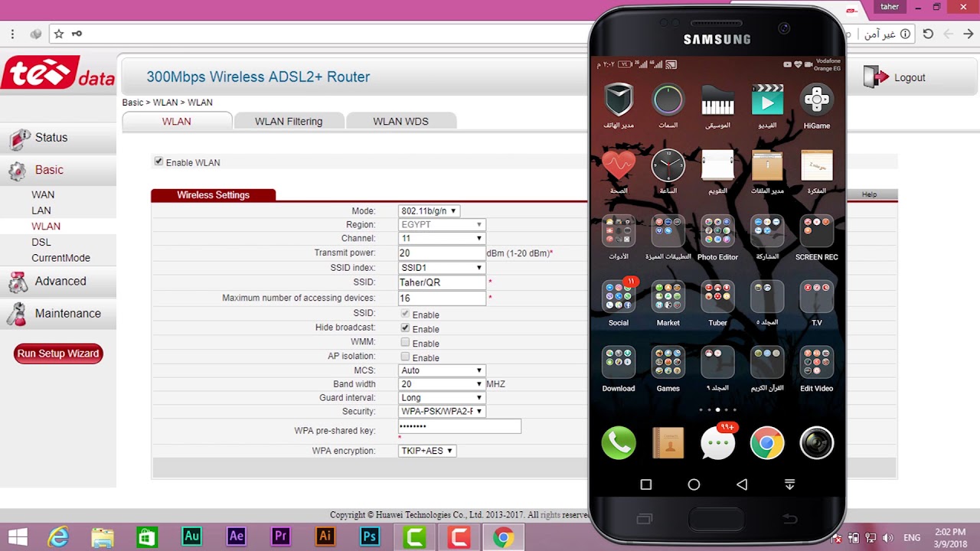This screenshot has height=551, width=980.
Task: Bookmark this page with the star icon
Action: pos(59,34)
